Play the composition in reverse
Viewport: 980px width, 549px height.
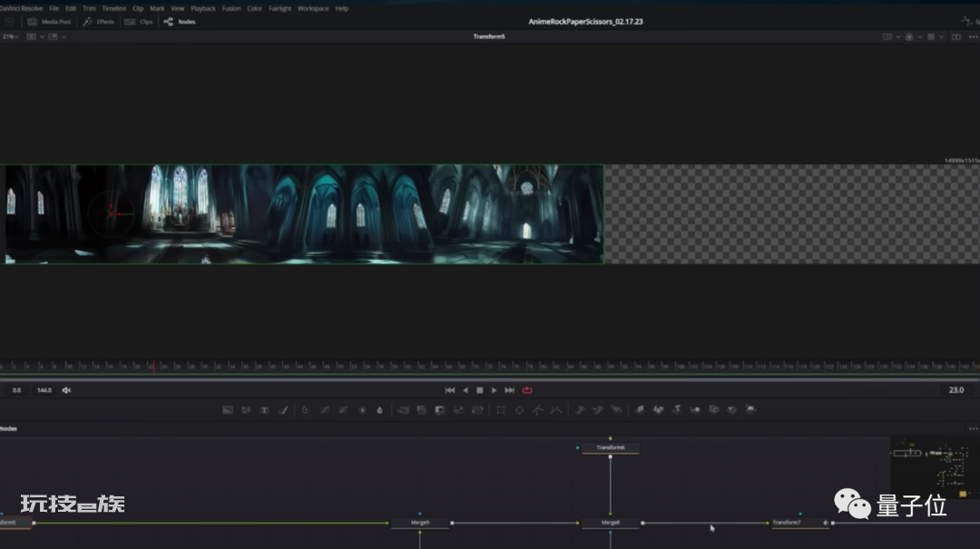[465, 390]
